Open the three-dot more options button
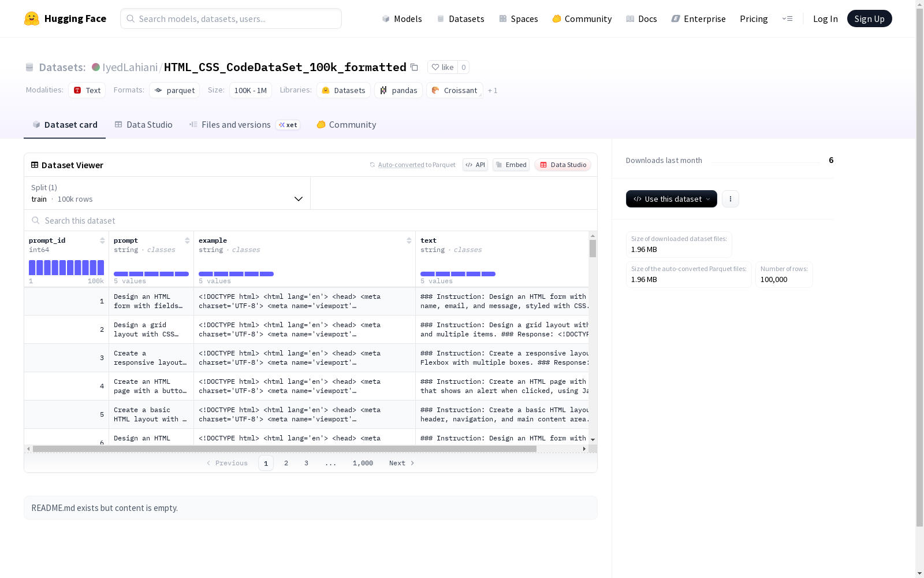Image resolution: width=924 pixels, height=578 pixels. click(731, 199)
